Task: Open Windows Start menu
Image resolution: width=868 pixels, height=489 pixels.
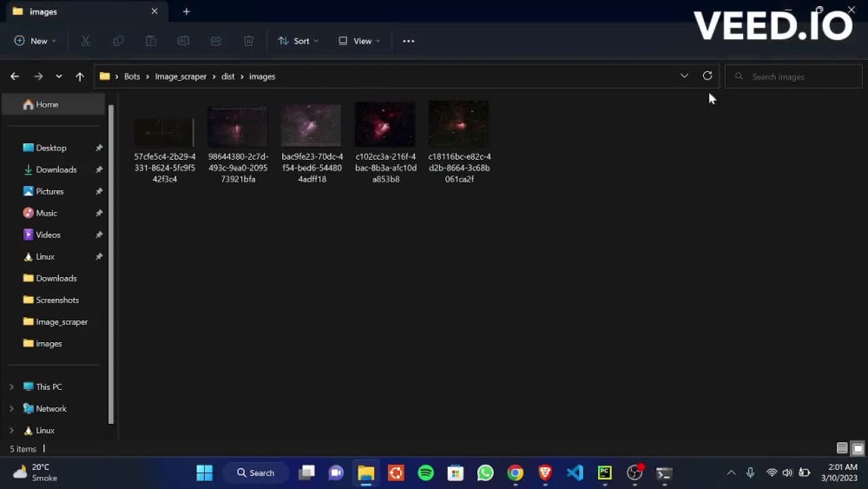Action: pyautogui.click(x=204, y=472)
